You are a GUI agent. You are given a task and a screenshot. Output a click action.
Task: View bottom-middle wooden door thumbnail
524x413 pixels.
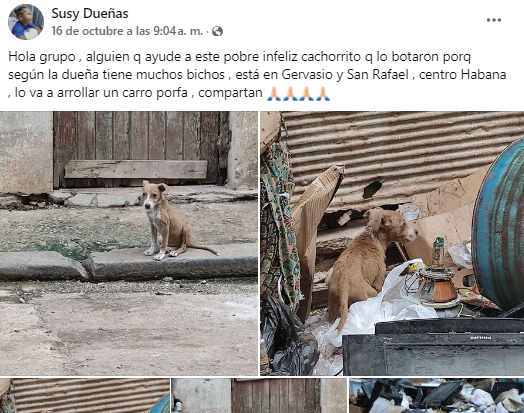[x=259, y=396]
